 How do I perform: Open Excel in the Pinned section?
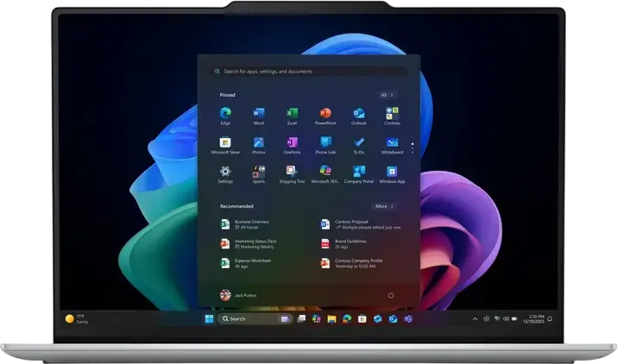(292, 116)
